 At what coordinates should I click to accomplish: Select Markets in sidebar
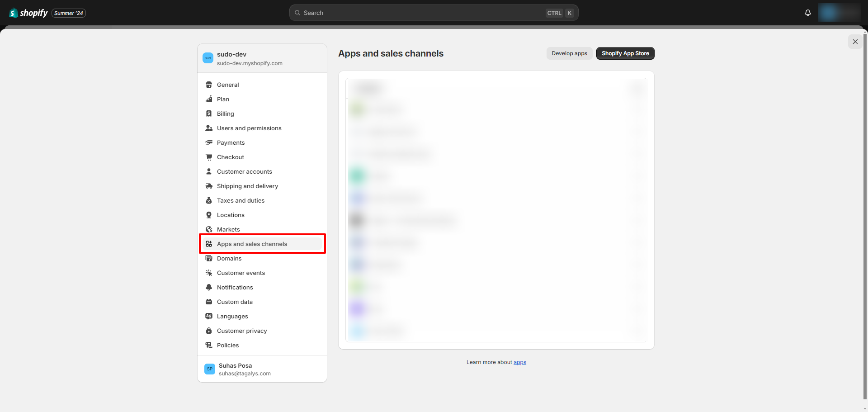point(262,229)
